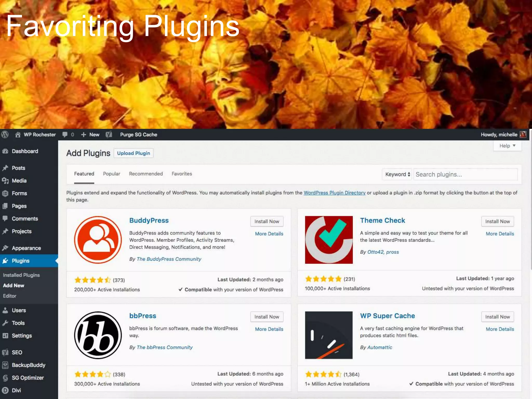This screenshot has width=532, height=399.
Task: Install the Theme Check plugin now
Action: (x=498, y=221)
